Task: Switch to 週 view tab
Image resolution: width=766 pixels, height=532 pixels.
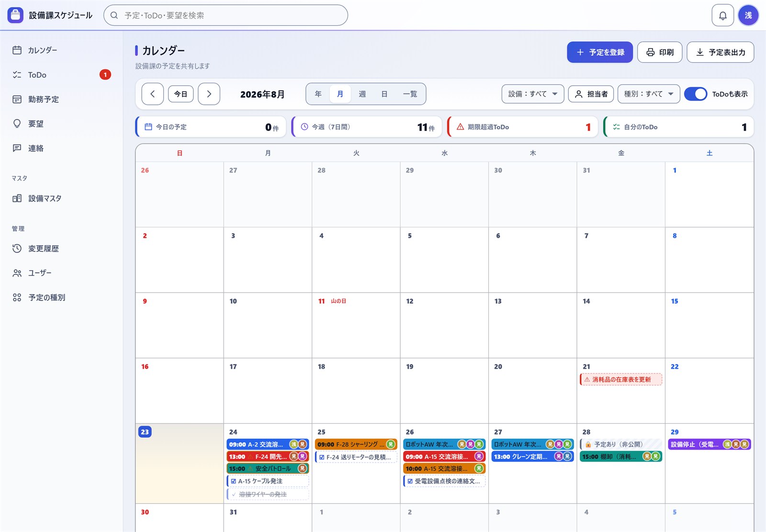Action: [x=362, y=94]
